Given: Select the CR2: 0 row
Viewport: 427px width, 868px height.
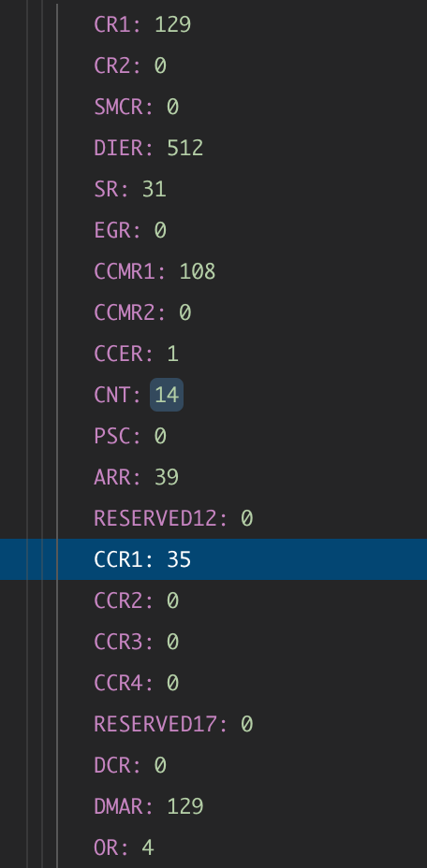Looking at the screenshot, I should [213, 65].
